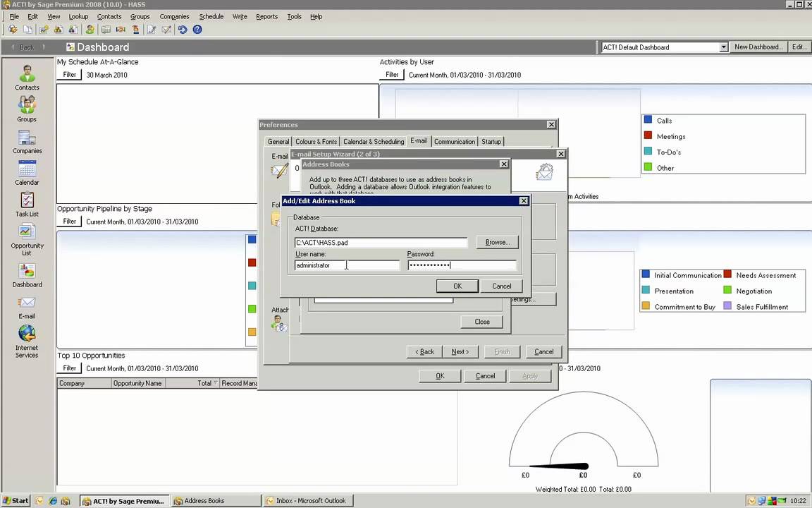Viewport: 812px width, 508px height.
Task: Switch to General tab in Preferences
Action: pos(278,142)
